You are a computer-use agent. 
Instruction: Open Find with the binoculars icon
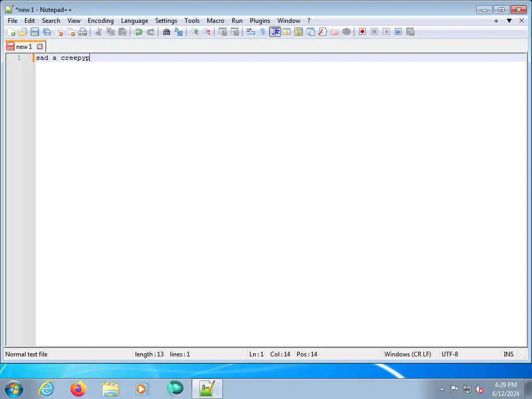click(x=166, y=32)
